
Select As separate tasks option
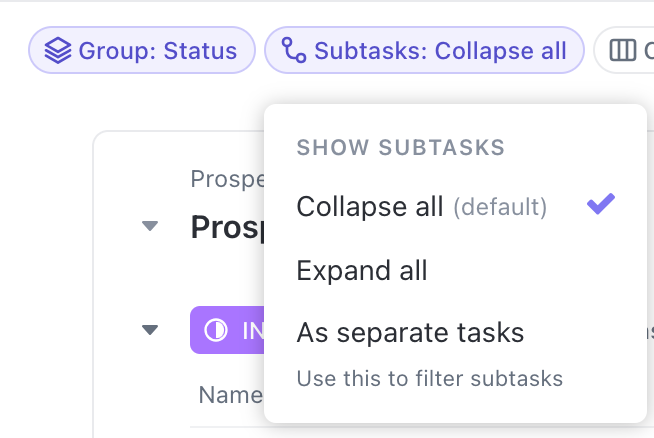point(410,332)
